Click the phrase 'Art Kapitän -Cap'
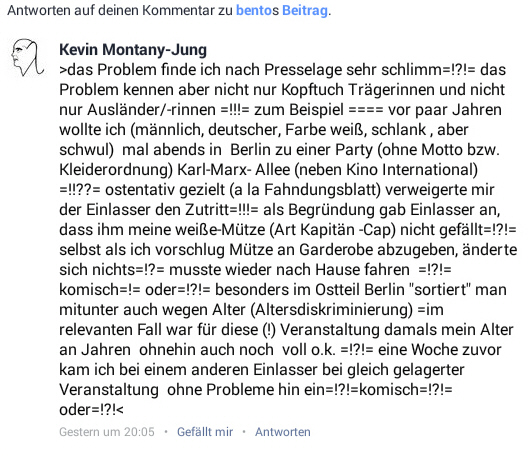 coord(333,230)
